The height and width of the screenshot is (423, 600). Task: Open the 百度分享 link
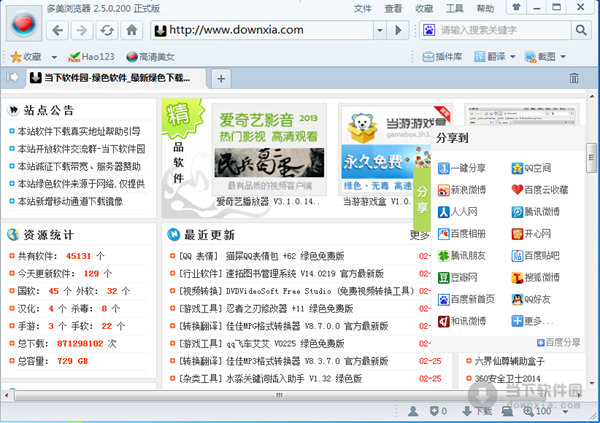pos(558,342)
